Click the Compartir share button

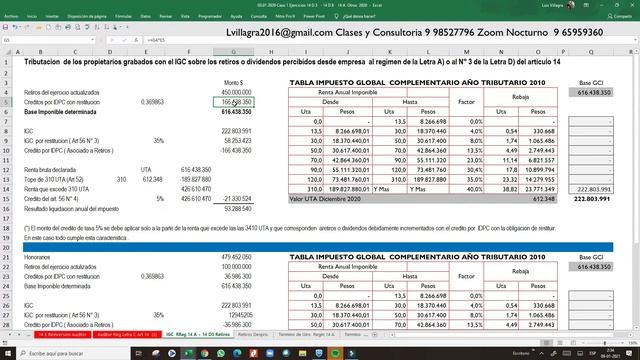620,16
